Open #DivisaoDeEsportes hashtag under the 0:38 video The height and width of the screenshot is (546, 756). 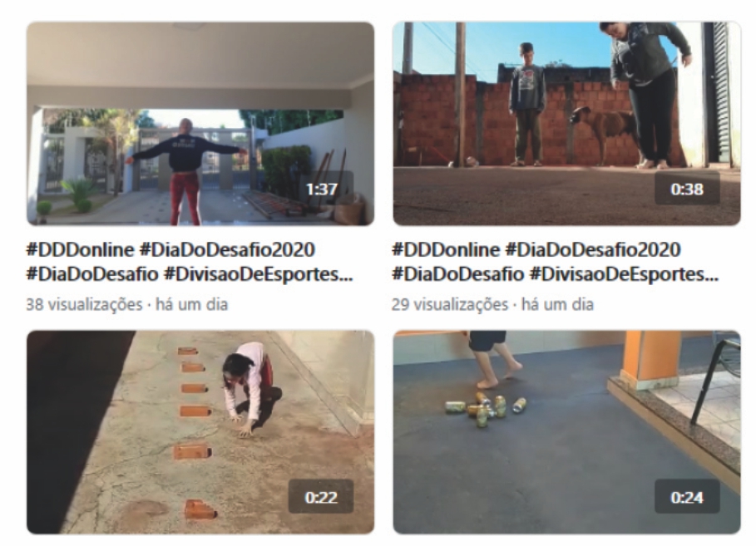pos(625,274)
